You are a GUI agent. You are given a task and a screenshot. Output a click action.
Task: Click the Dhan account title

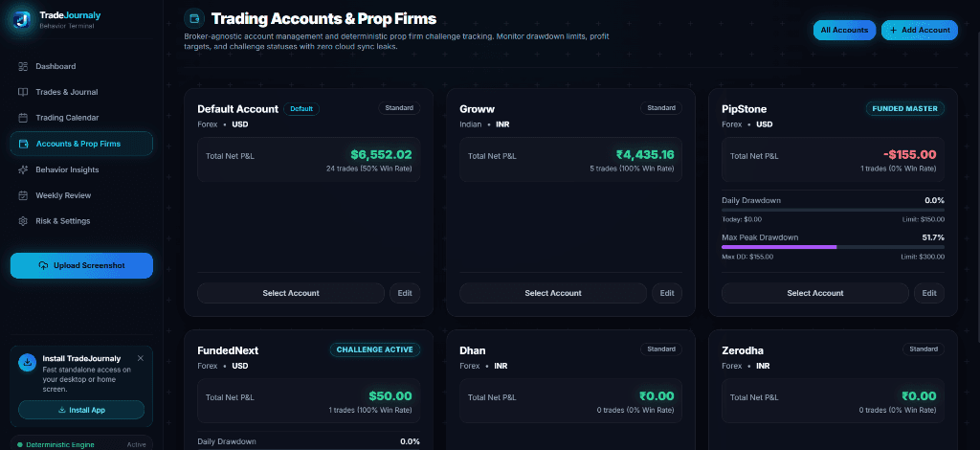(x=473, y=350)
